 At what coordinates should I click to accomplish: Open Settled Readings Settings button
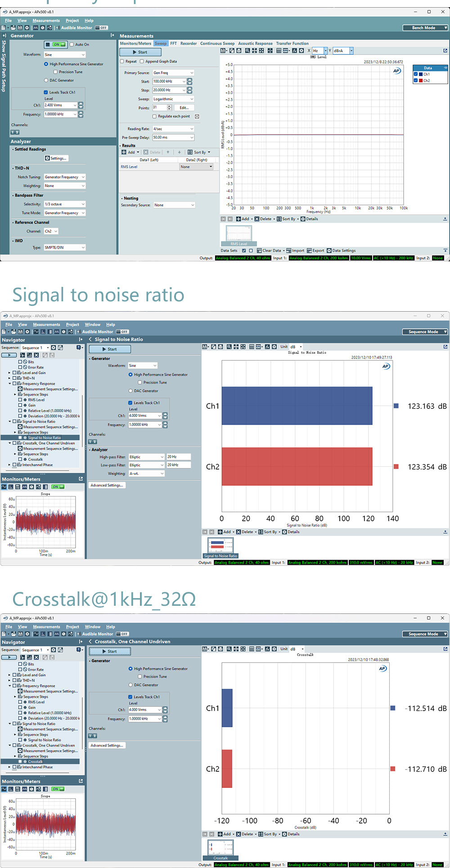coord(56,158)
